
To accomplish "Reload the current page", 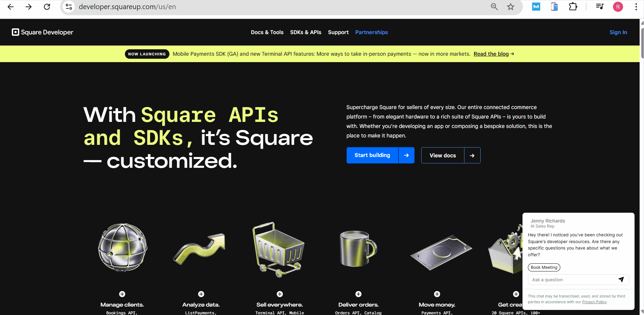I will (x=47, y=7).
